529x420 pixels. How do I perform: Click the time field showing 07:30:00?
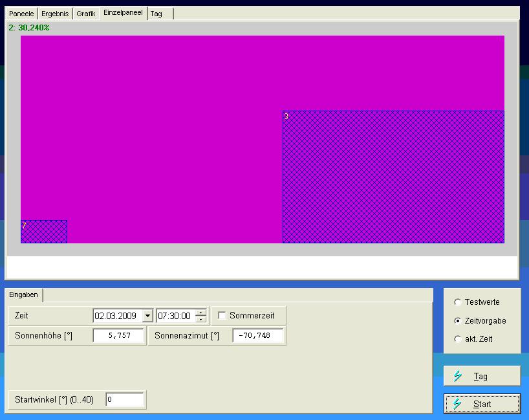(175, 316)
